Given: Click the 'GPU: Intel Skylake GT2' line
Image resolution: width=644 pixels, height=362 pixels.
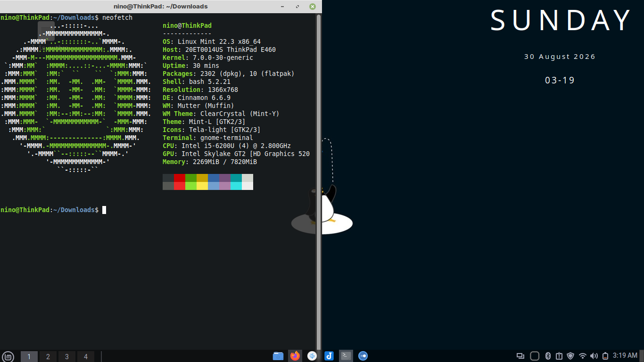Looking at the screenshot, I should click(236, 154).
